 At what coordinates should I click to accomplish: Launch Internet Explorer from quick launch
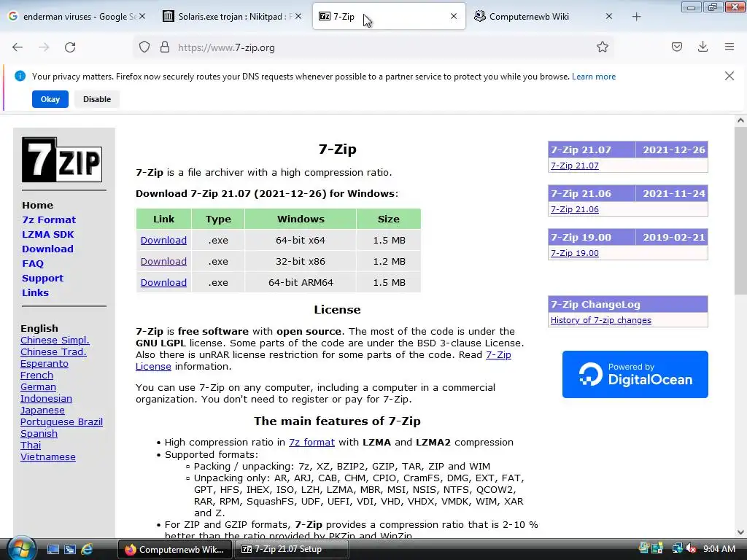[x=87, y=550]
